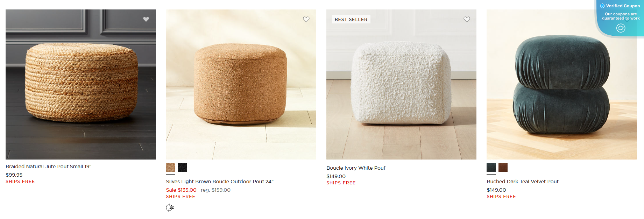Add Boucle Ivory White Pouf to favorites

tap(467, 19)
